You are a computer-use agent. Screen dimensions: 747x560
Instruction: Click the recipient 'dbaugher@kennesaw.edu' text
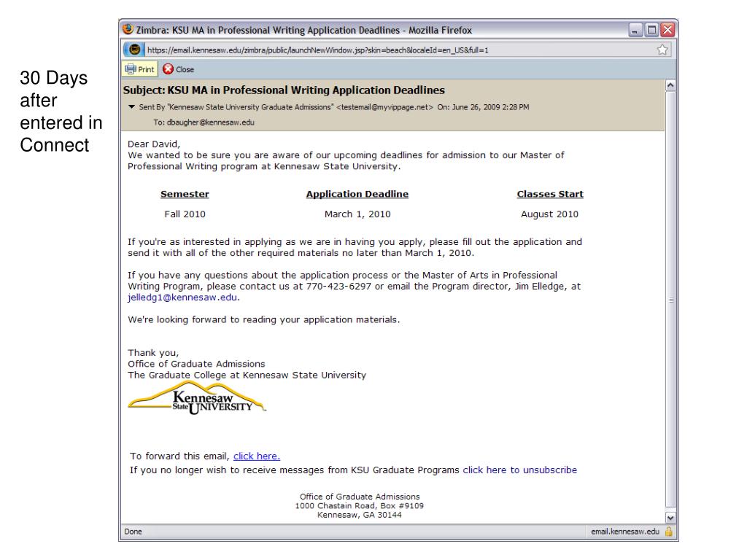click(211, 122)
